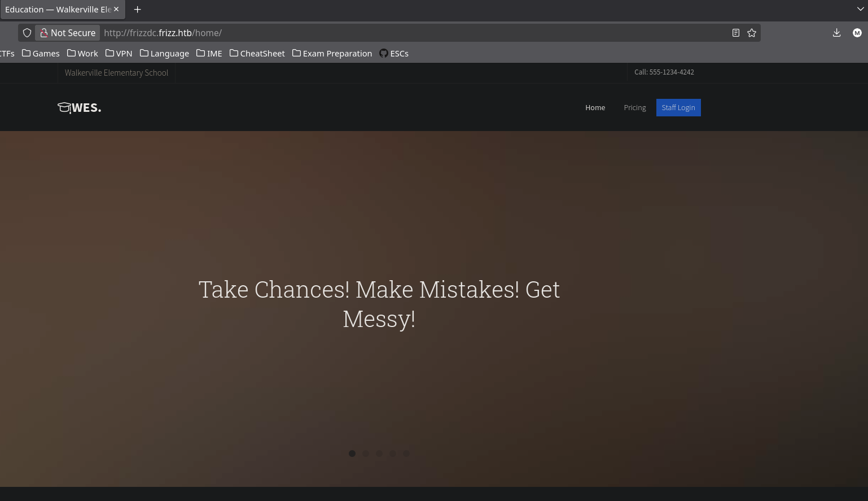Open the profile account avatar icon
This screenshot has height=501, width=868.
coord(857,33)
